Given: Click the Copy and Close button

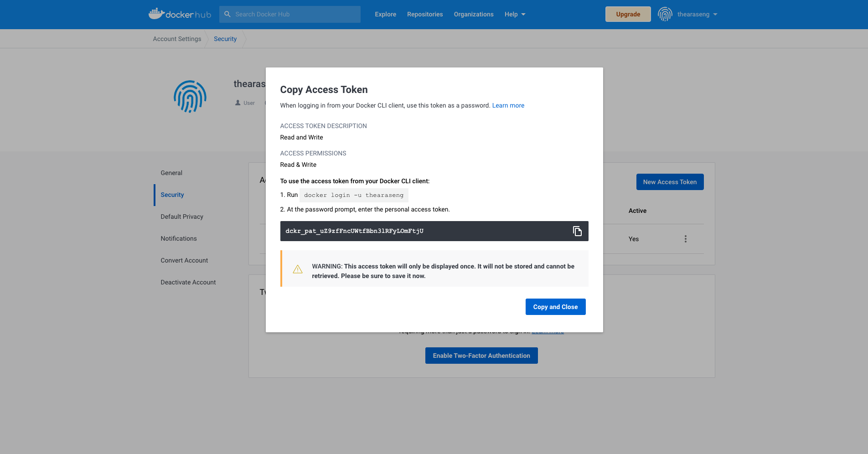Looking at the screenshot, I should [x=555, y=307].
